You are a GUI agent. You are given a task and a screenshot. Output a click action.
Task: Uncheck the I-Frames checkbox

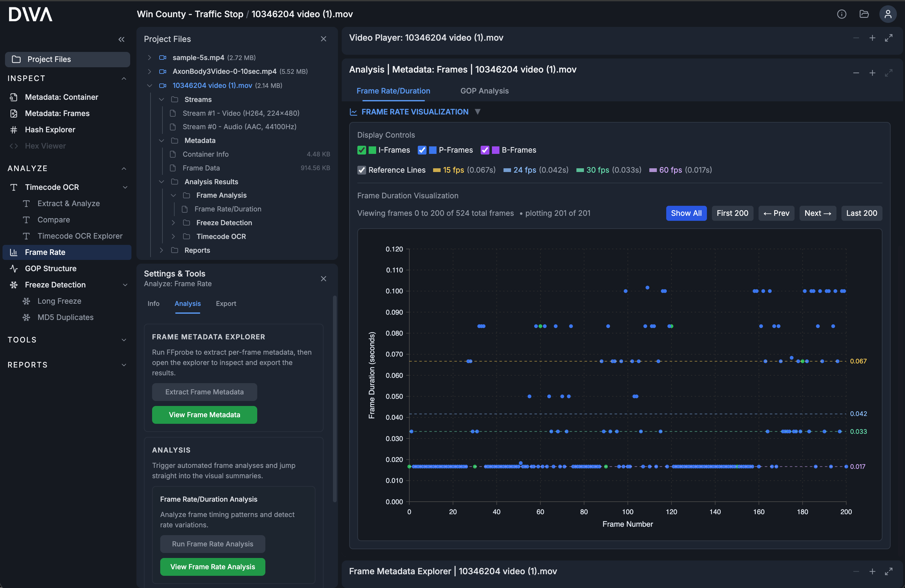coord(361,150)
